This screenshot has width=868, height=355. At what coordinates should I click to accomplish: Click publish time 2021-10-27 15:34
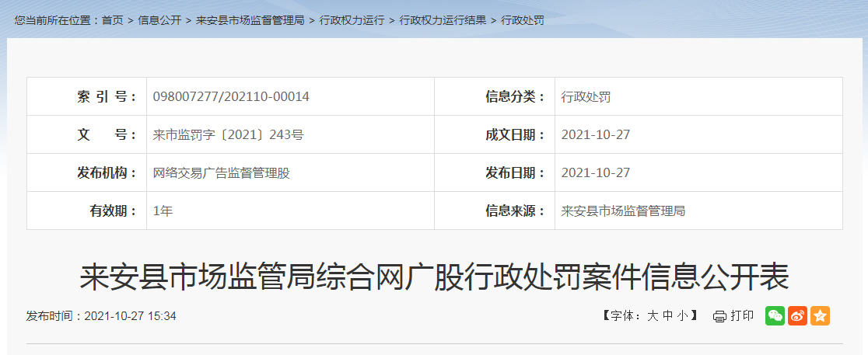pos(130,316)
